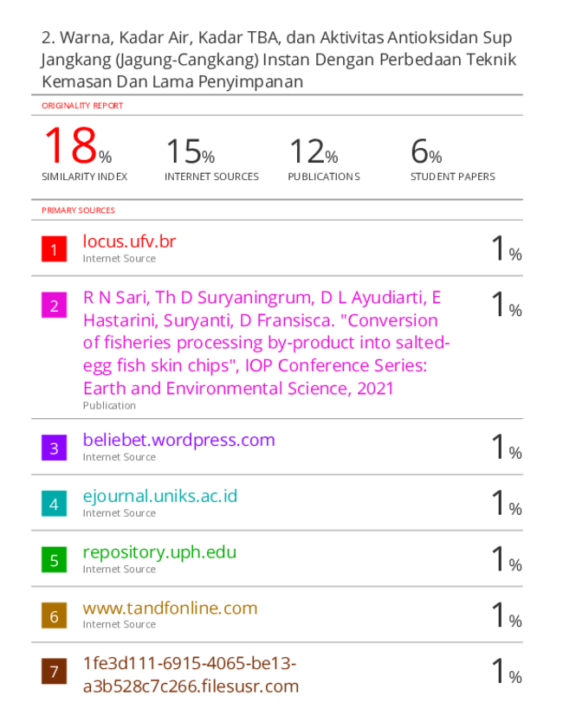The width and height of the screenshot is (563, 728).
Task: Click the 12% publications value
Action: tap(313, 151)
